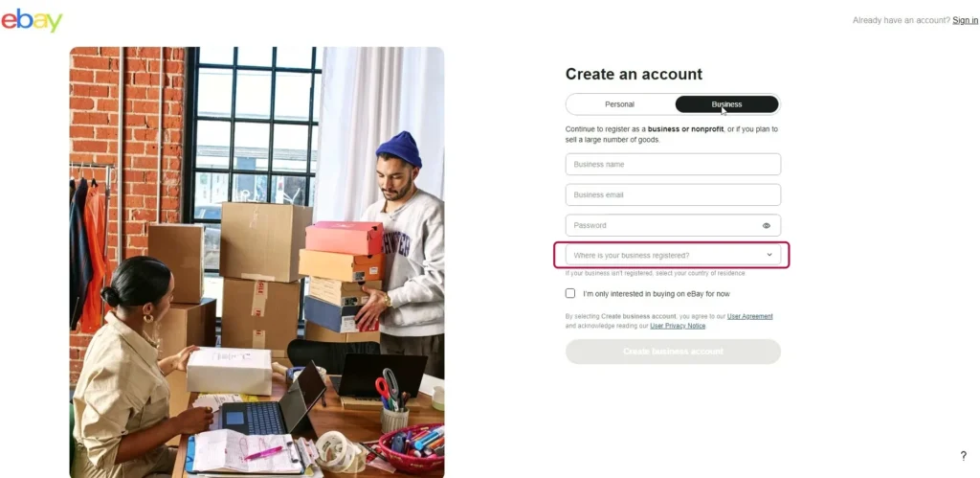The height and width of the screenshot is (478, 980).
Task: Select the Business account tab
Action: [727, 104]
